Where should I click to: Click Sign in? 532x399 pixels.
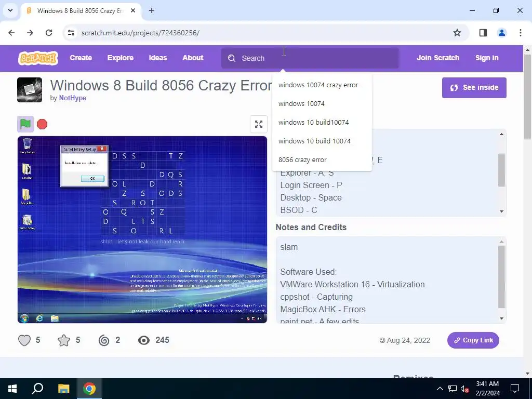pyautogui.click(x=487, y=58)
